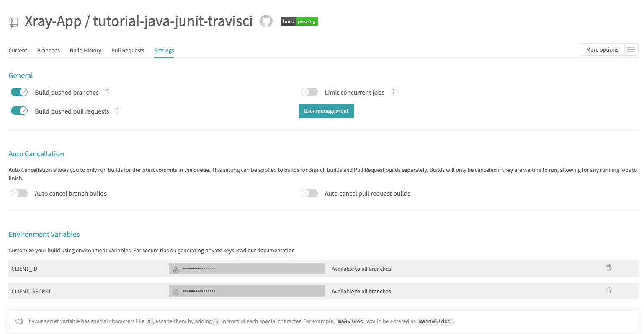The height and width of the screenshot is (334, 644).
Task: Open the GitHub repository icon
Action: (x=266, y=21)
